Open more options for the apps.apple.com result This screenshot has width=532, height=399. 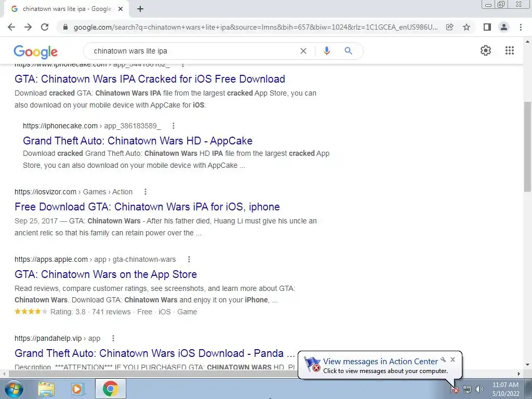pyautogui.click(x=189, y=259)
